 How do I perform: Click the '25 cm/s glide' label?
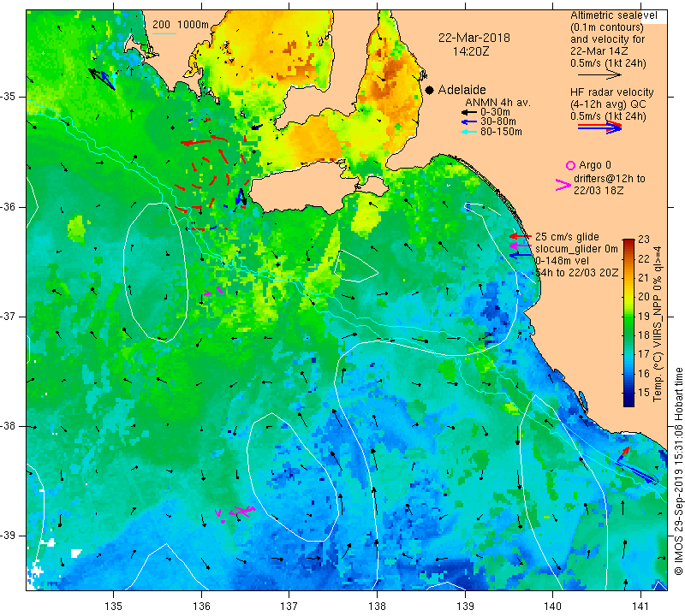coord(567,237)
